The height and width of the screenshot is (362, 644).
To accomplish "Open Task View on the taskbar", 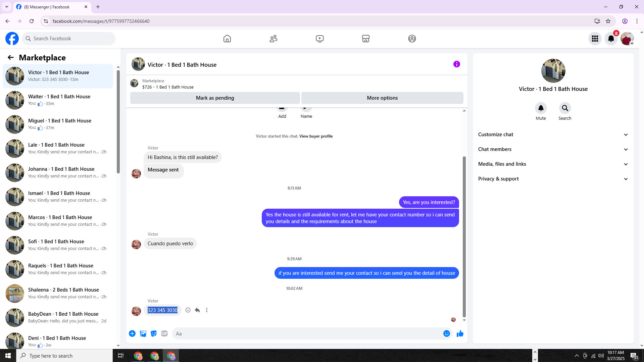I will pyautogui.click(x=121, y=356).
